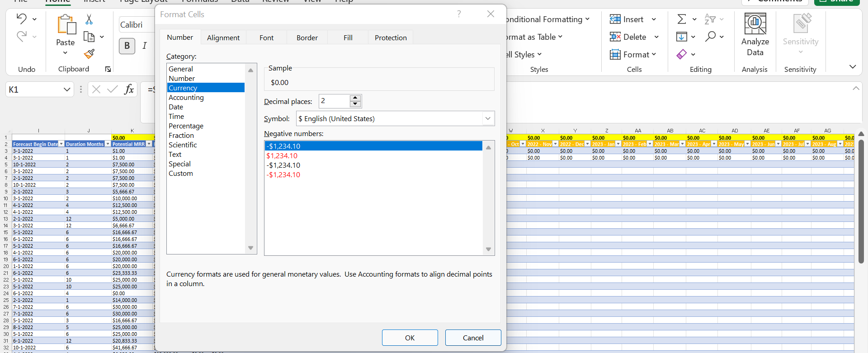
Task: Select the Format Painter brush icon
Action: [x=89, y=54]
